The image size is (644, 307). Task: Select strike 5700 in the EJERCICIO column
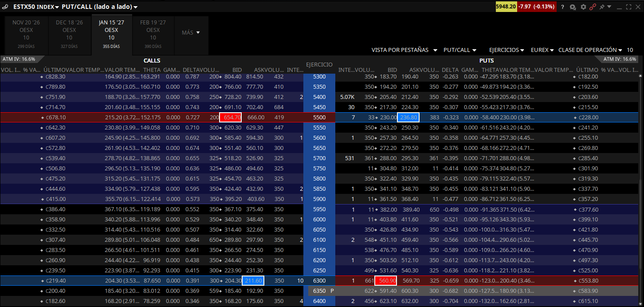(x=319, y=158)
